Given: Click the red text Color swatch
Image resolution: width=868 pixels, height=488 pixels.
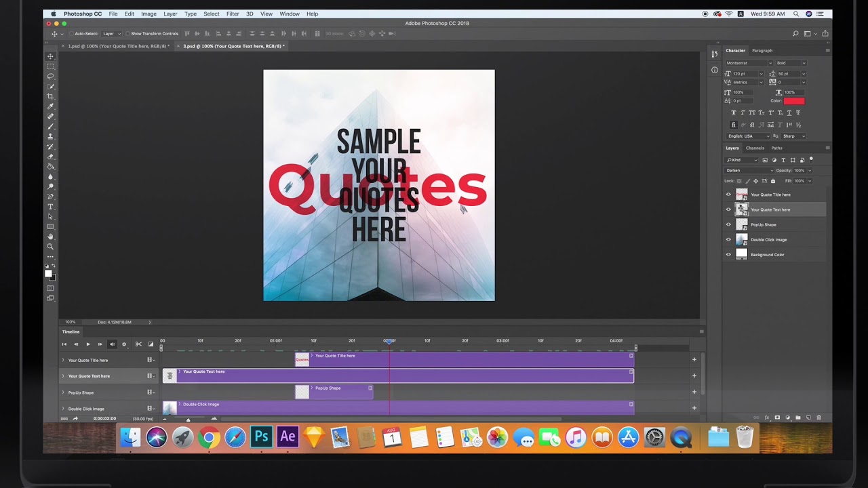Looking at the screenshot, I should click(794, 101).
